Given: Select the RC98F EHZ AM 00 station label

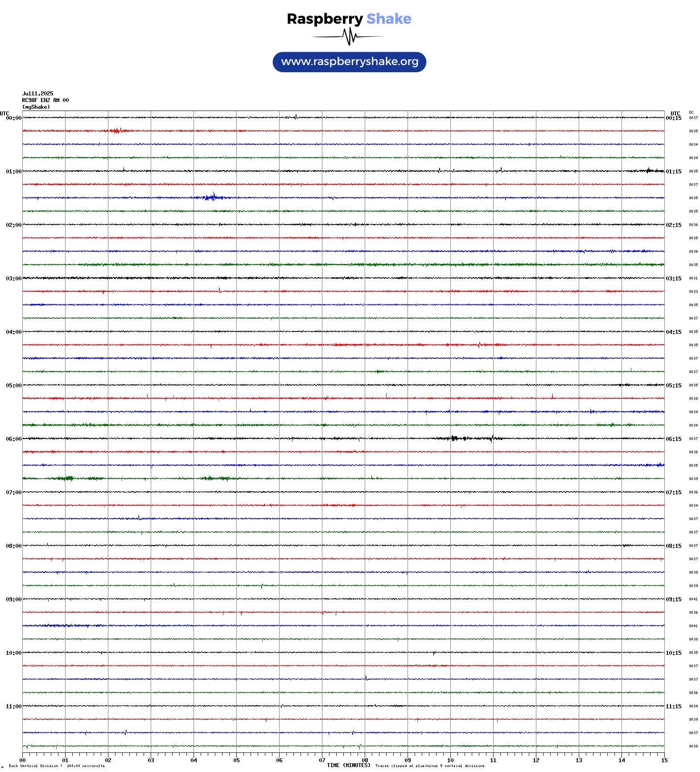Looking at the screenshot, I should tap(45, 100).
